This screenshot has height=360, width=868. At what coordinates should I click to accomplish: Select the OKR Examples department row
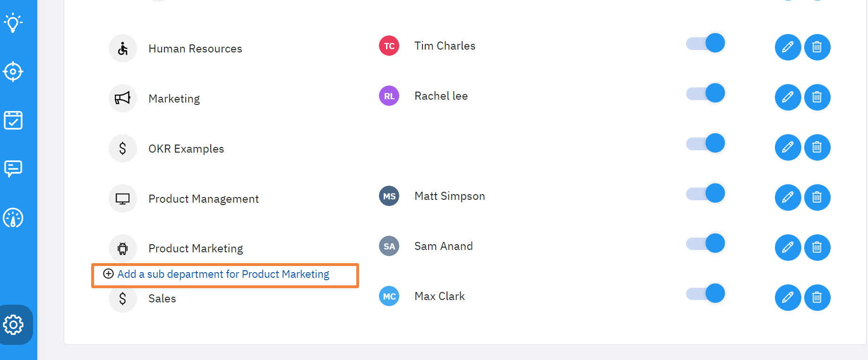point(186,149)
